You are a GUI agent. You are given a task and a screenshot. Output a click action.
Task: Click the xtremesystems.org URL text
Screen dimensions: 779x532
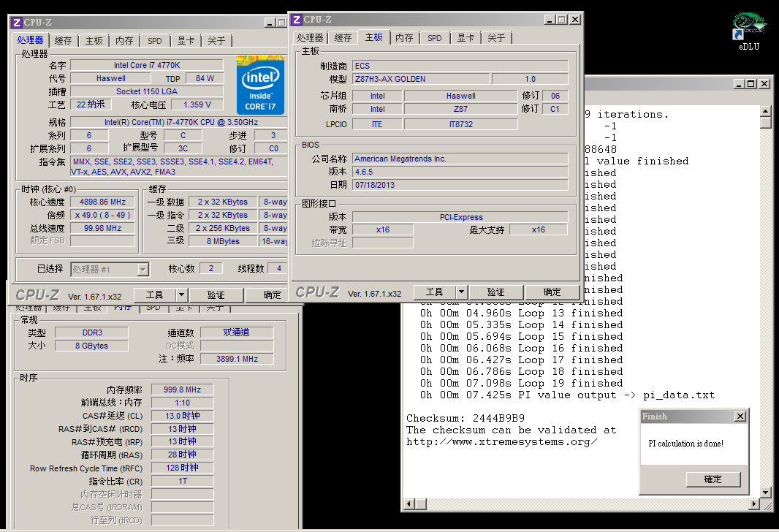click(x=502, y=442)
